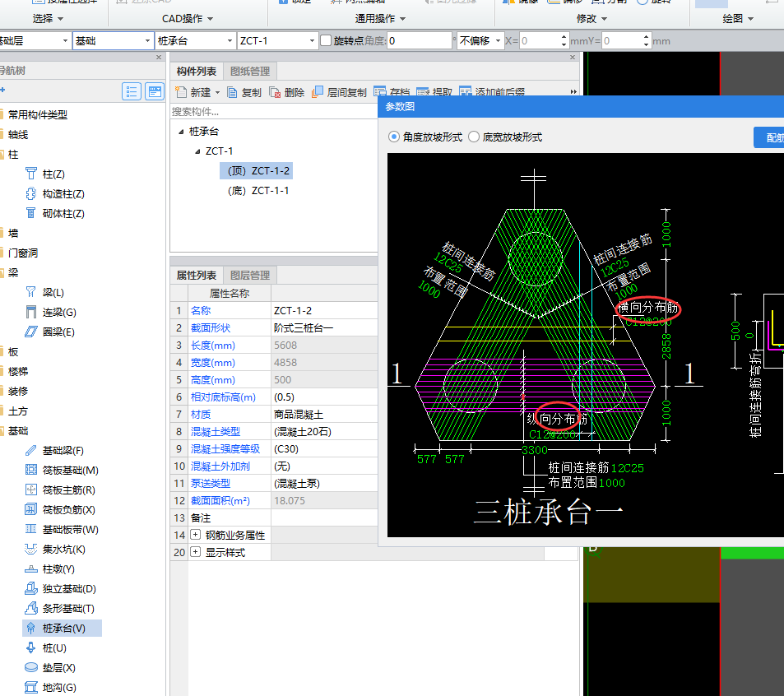This screenshot has height=696, width=784.
Task: Select the 集水坑(K) icon
Action: [x=31, y=549]
